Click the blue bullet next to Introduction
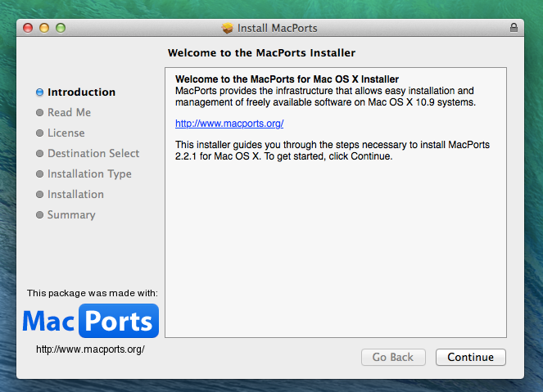 click(40, 92)
